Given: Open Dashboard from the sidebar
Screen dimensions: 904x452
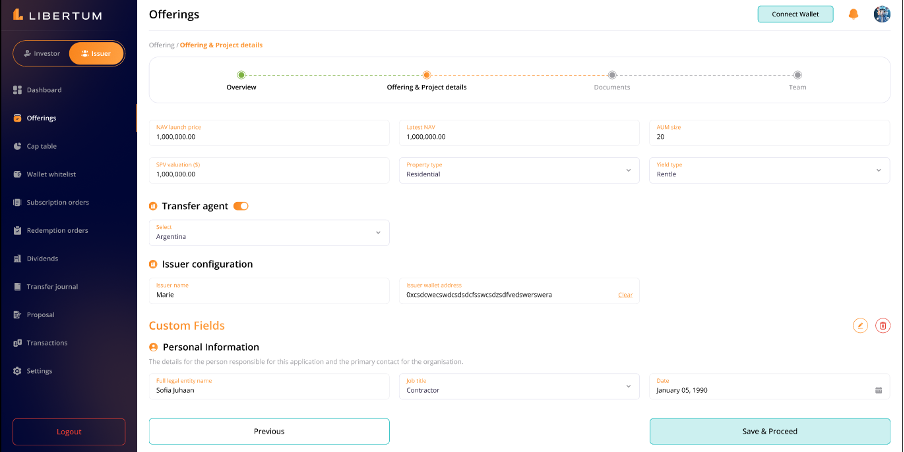Looking at the screenshot, I should 43,90.
